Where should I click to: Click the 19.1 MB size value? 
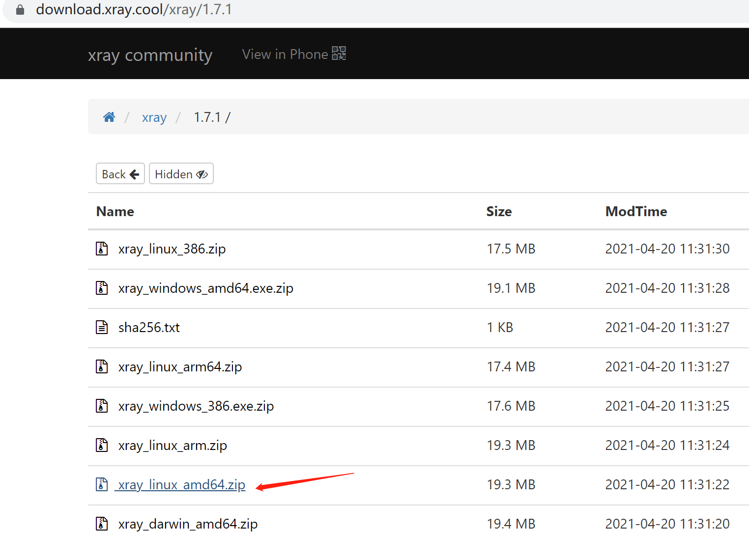[511, 288]
